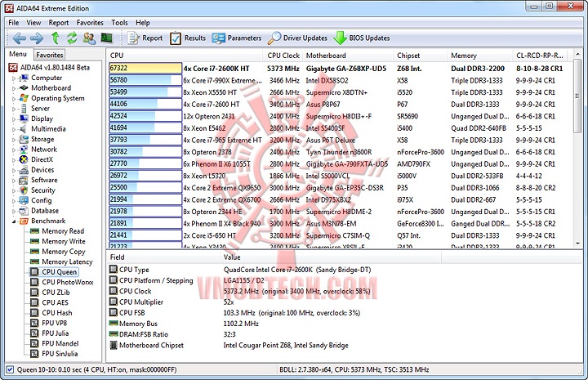
Task: Expand the Storage tree node
Action: point(14,140)
